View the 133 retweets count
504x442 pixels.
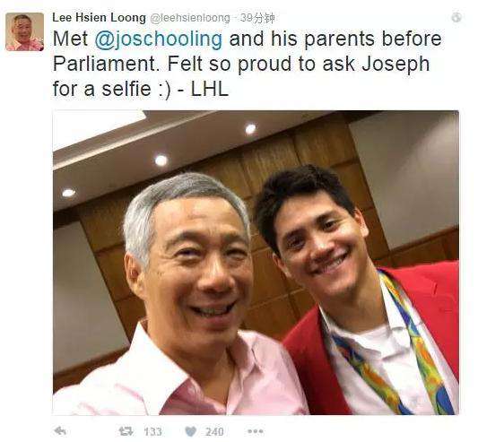(152, 431)
